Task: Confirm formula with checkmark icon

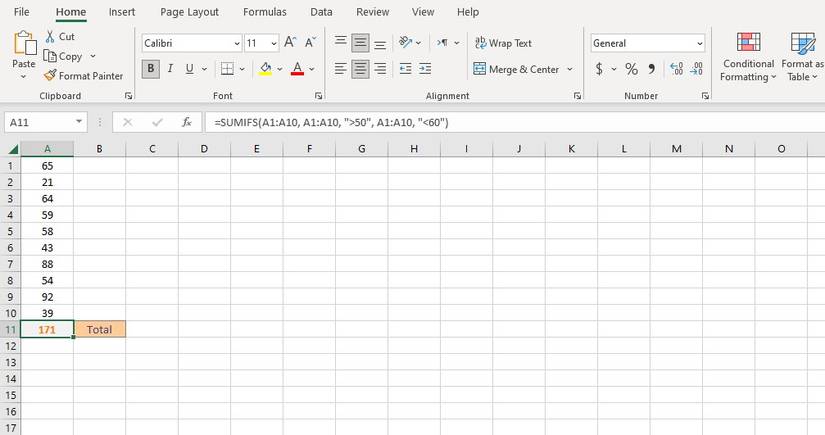Action: tap(157, 122)
